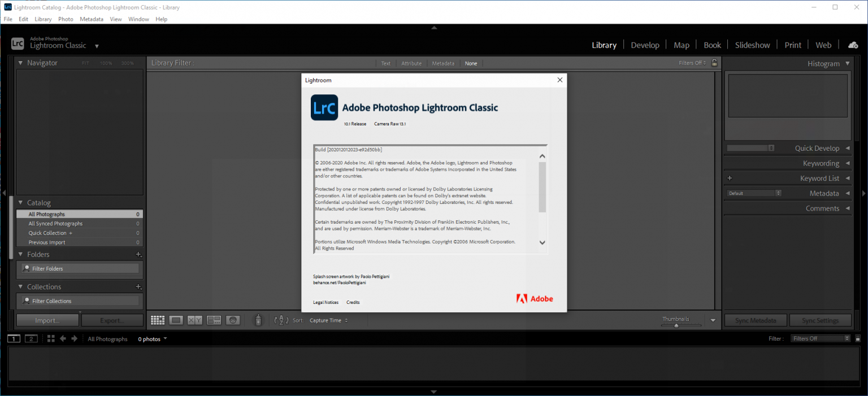
Task: Select Attribute filter in Library Filter bar
Action: coord(411,63)
